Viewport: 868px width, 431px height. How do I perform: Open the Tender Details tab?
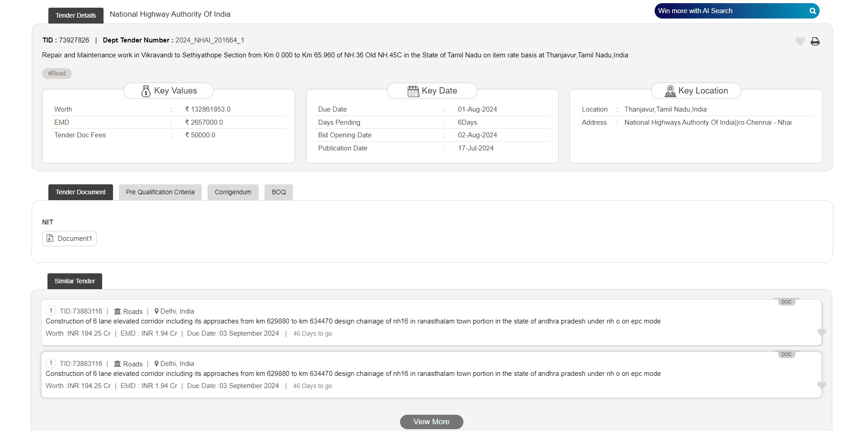pyautogui.click(x=75, y=15)
